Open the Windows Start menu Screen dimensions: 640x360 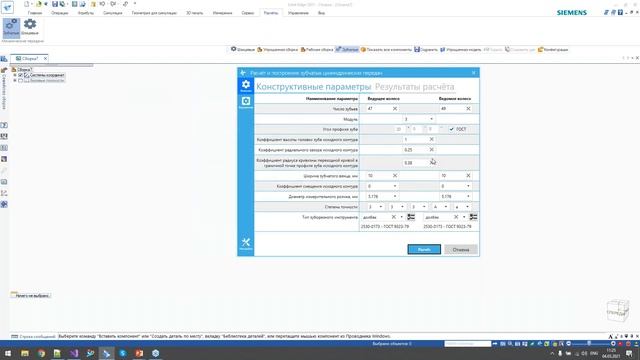[x=8, y=353]
